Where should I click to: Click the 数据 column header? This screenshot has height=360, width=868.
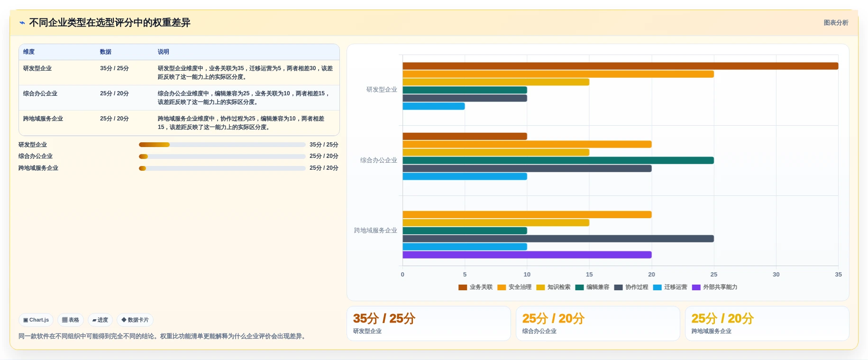coord(106,52)
